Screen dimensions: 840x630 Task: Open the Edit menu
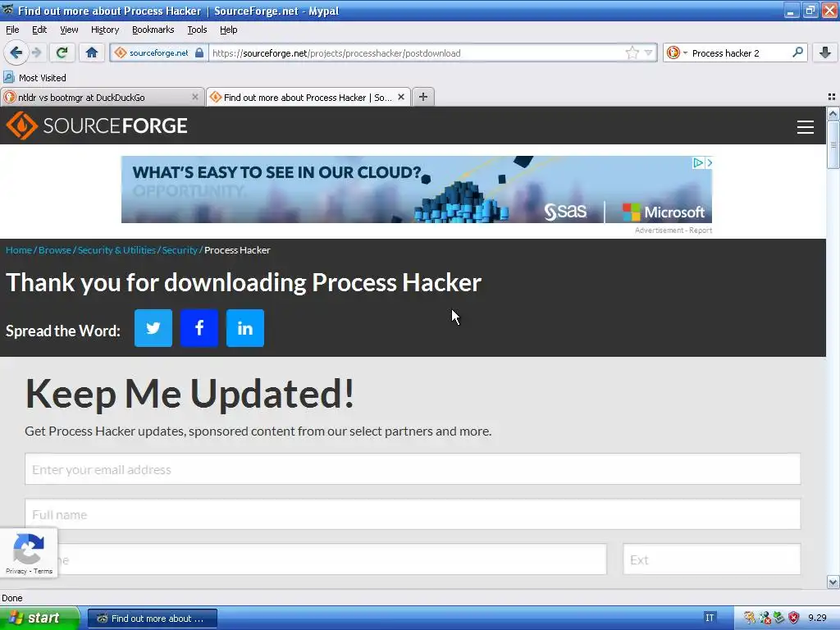39,30
